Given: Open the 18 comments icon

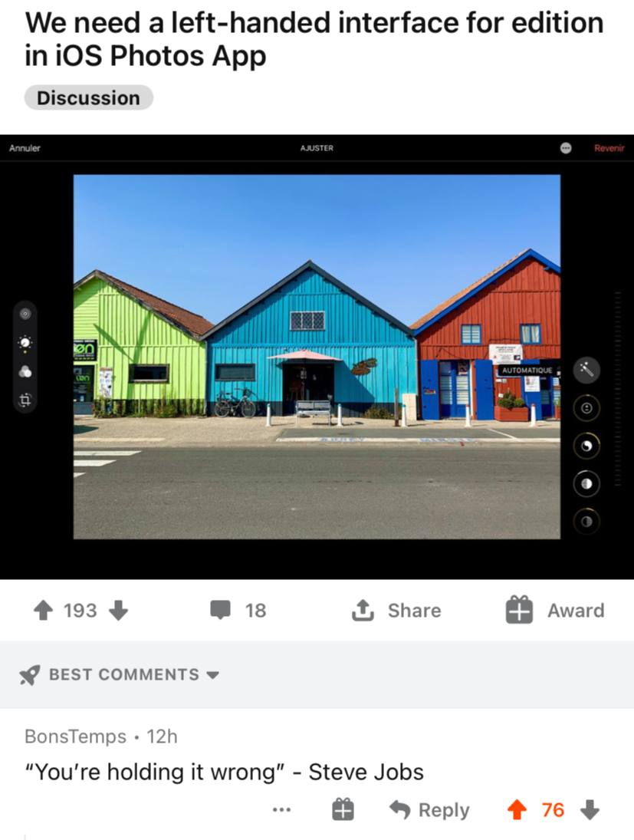Looking at the screenshot, I should click(x=220, y=610).
